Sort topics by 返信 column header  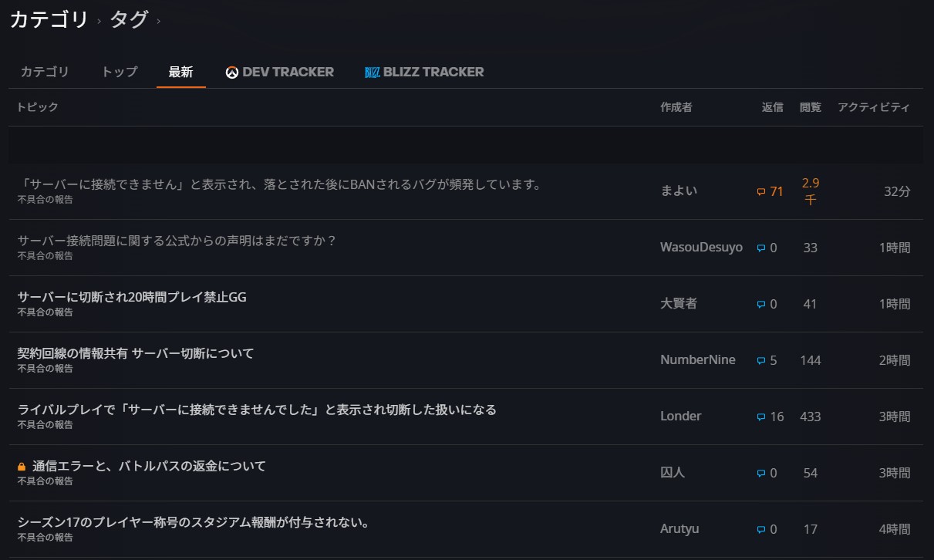coord(772,107)
